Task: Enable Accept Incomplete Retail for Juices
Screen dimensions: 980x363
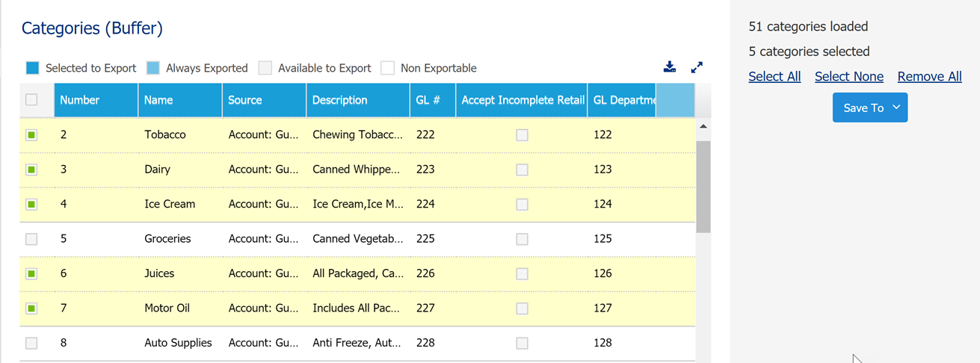Action: click(522, 273)
